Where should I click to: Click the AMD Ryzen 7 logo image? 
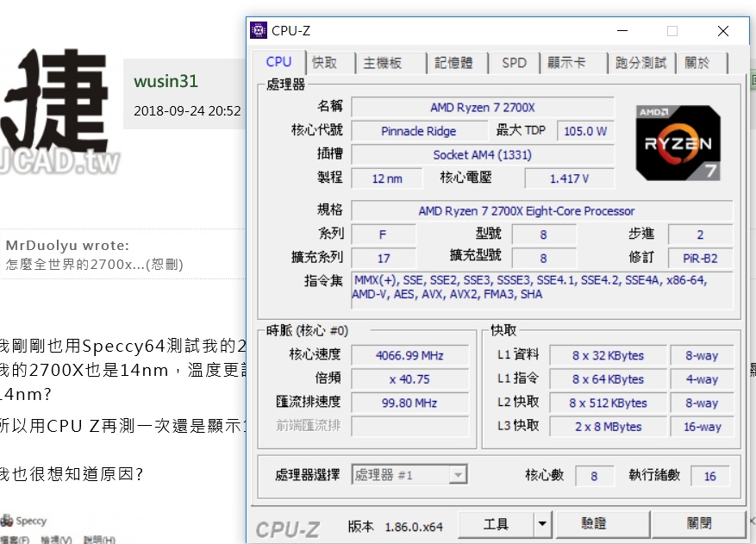pos(678,143)
